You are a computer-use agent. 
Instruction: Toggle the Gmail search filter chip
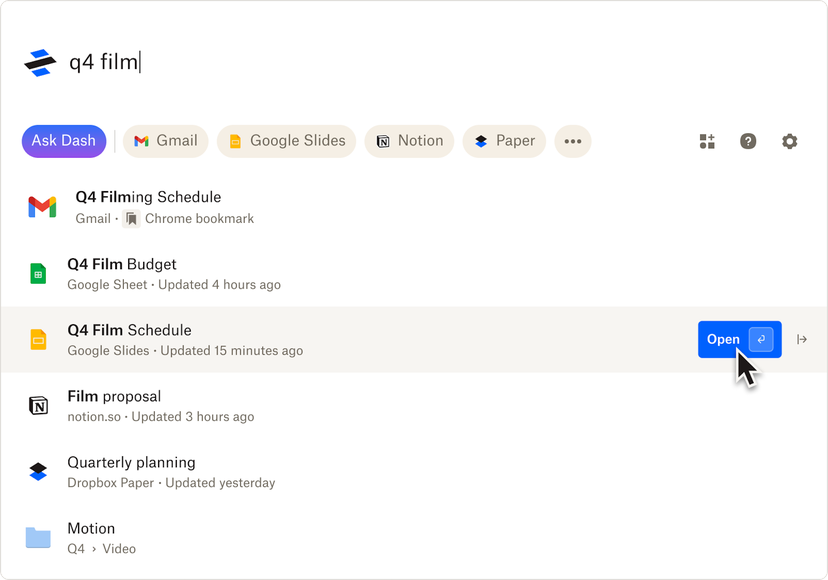(x=165, y=141)
